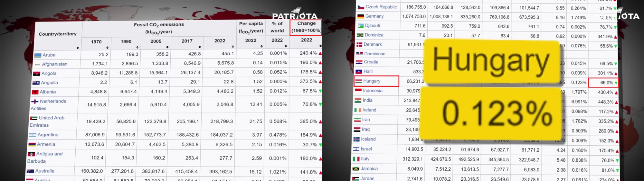The height and width of the screenshot is (181, 644).
Task: Click the Angola flag icon
Action: (37, 74)
